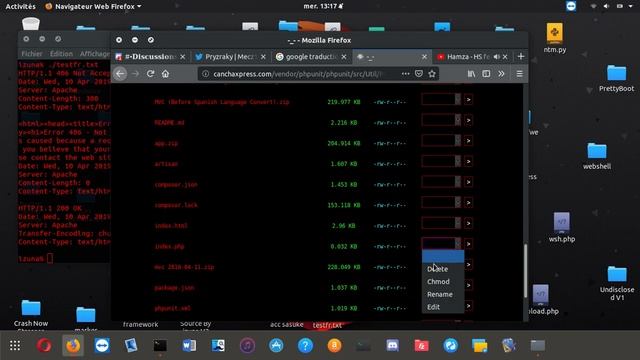The height and width of the screenshot is (360, 640).
Task: Select the webshell folder on desktop
Action: tap(597, 156)
